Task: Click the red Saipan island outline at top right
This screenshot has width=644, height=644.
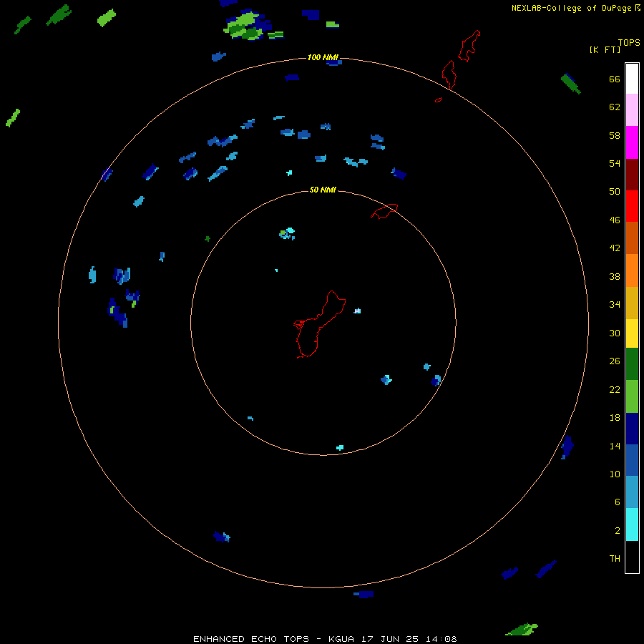Action: pos(469,46)
